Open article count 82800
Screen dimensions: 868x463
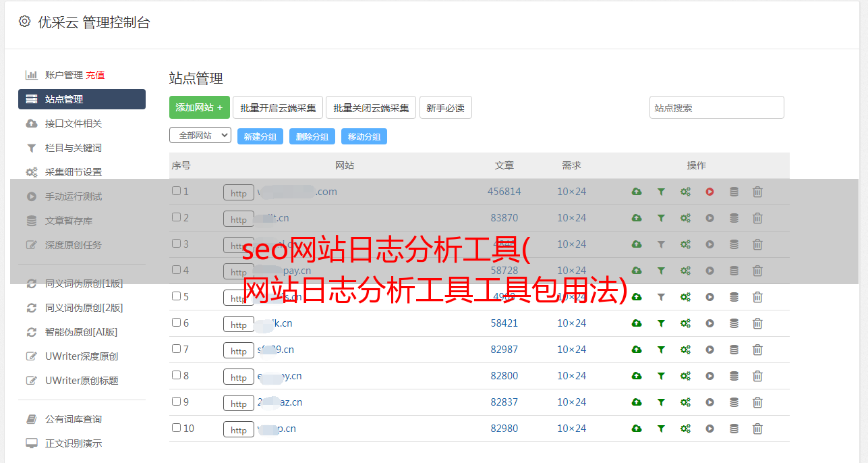(504, 376)
